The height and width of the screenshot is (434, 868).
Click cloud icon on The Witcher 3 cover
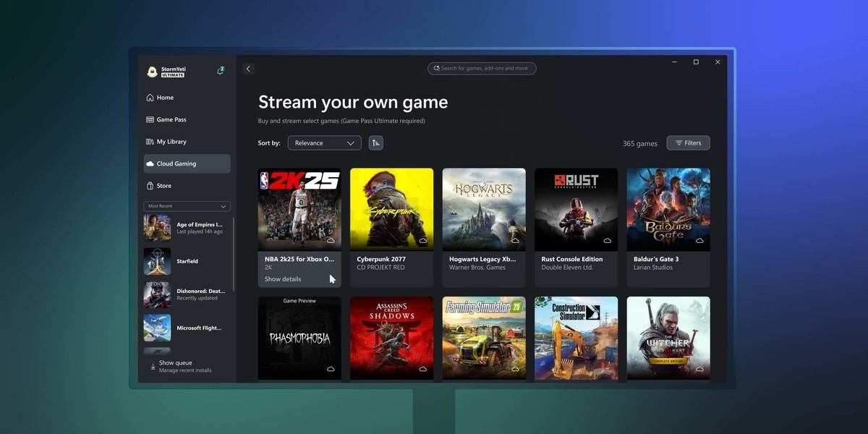pyautogui.click(x=699, y=369)
